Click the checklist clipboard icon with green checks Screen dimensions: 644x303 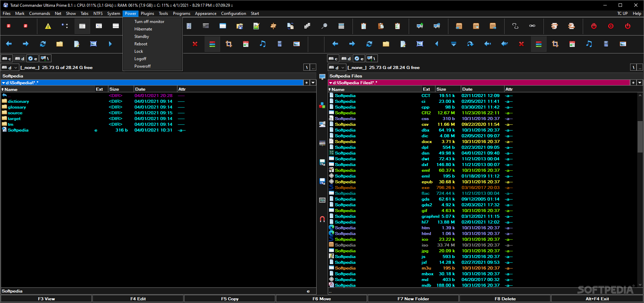[x=397, y=26]
